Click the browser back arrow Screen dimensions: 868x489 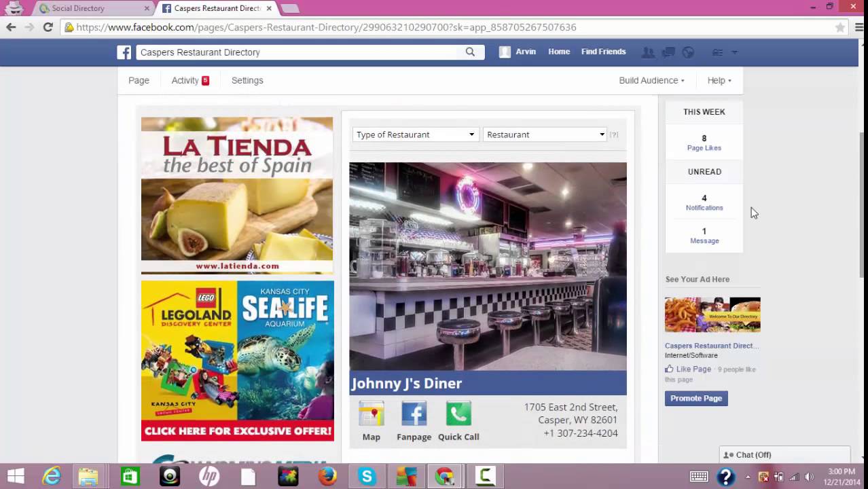click(x=11, y=27)
